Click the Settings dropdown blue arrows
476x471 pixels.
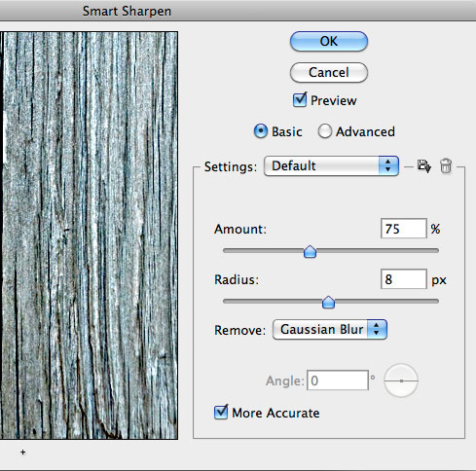click(388, 165)
